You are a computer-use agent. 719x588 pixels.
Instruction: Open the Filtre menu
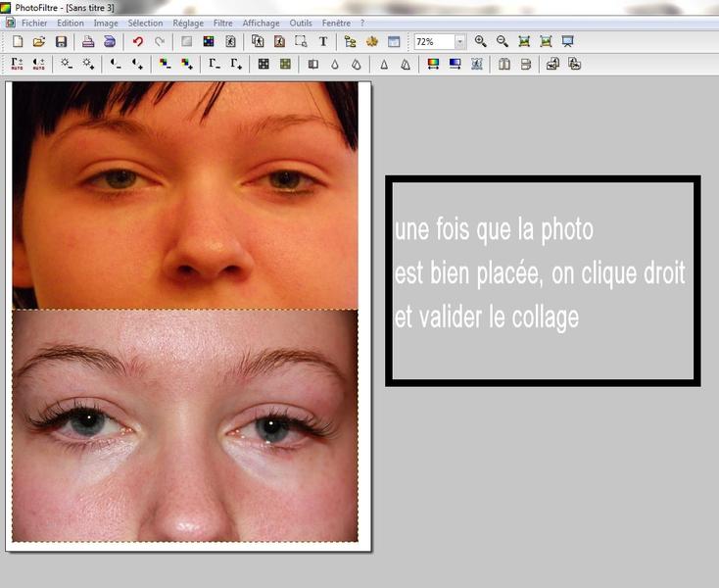(x=223, y=23)
